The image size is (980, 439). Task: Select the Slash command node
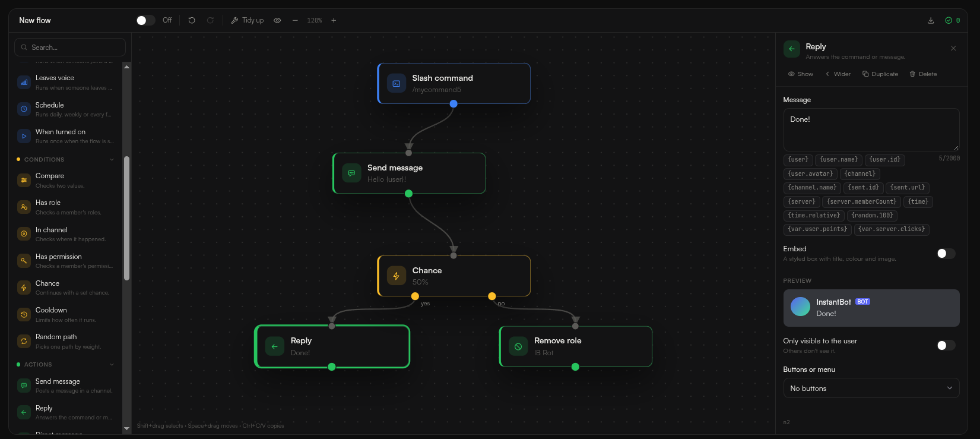[454, 83]
